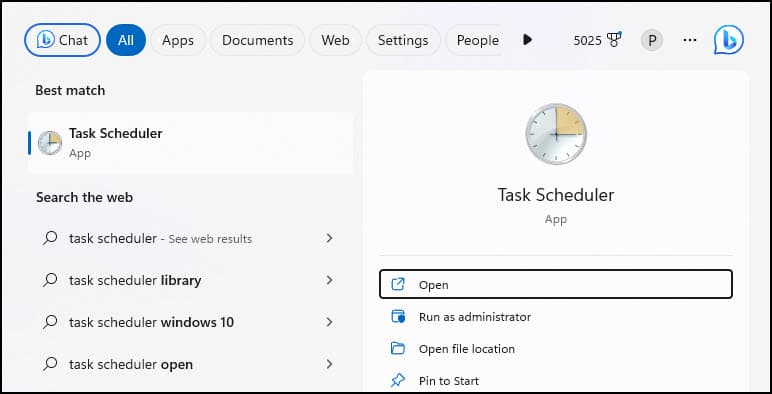
Task: Open the Task Scheduler app
Action: [556, 284]
